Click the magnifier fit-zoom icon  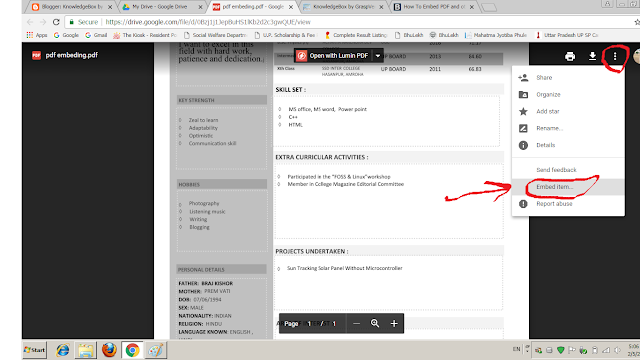click(375, 324)
